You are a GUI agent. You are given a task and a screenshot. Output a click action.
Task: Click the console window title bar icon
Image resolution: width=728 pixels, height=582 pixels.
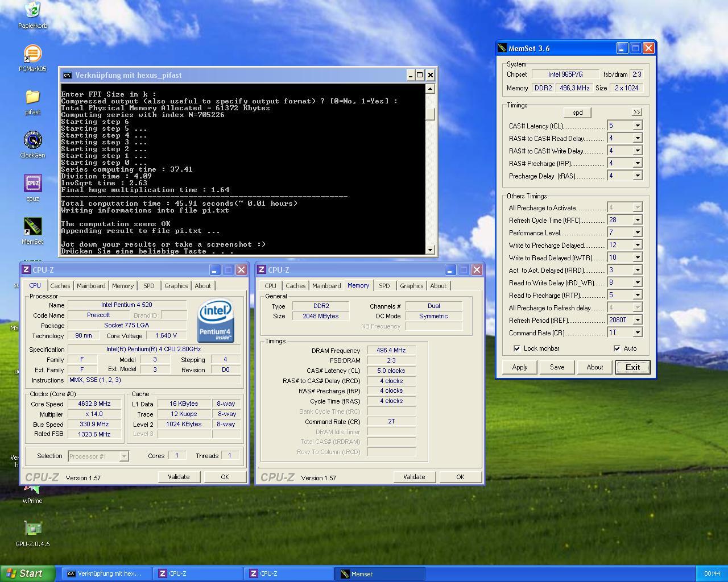tap(68, 75)
